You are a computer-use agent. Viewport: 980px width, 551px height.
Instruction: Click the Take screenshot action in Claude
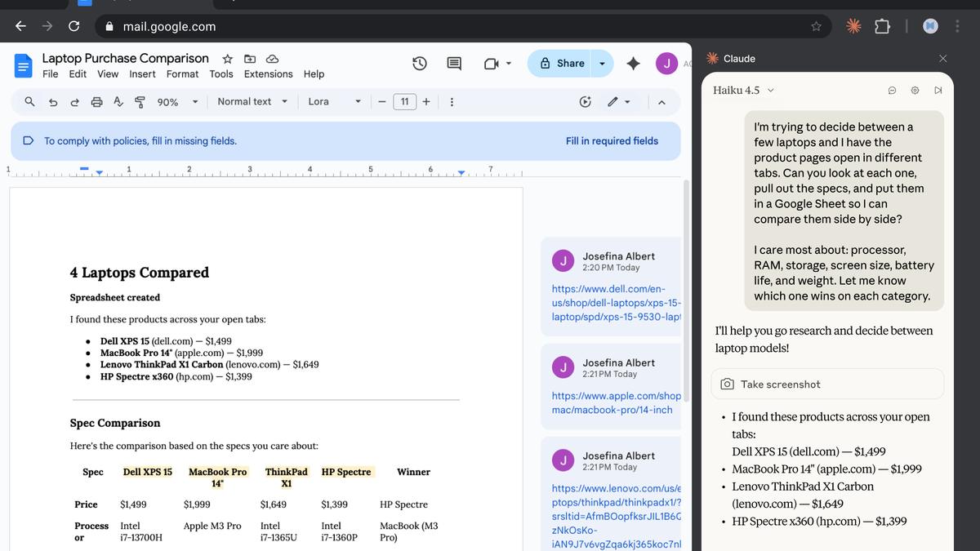click(827, 384)
